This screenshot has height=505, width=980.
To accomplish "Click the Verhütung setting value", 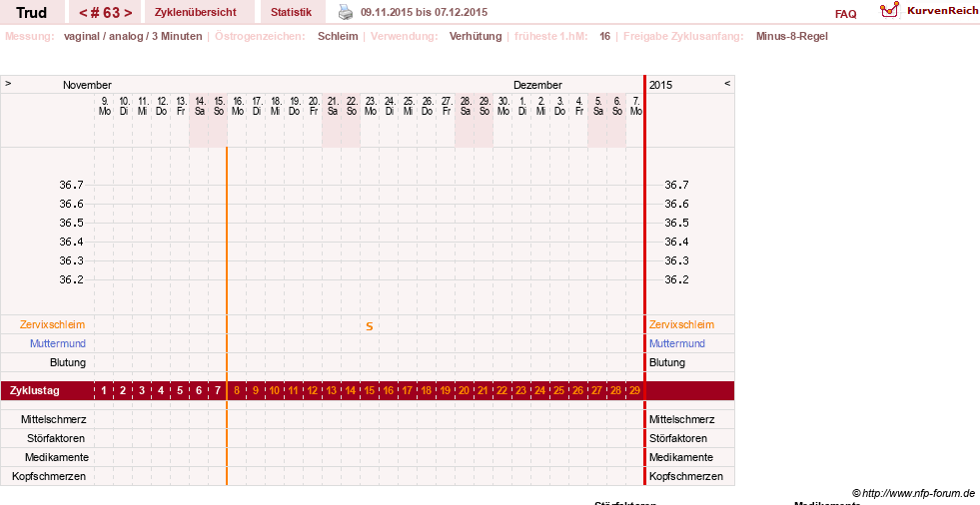I will click(476, 36).
